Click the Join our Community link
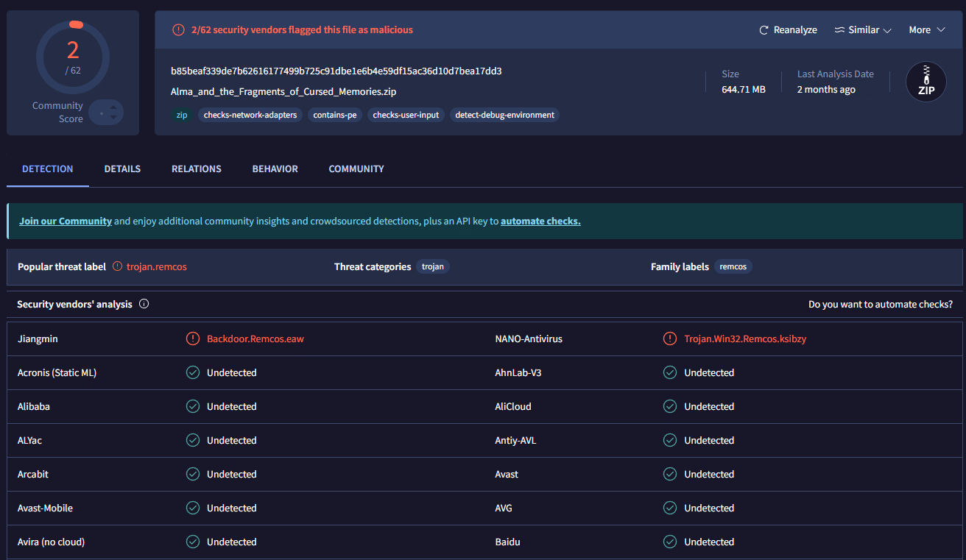Image resolution: width=966 pixels, height=560 pixels. coord(66,221)
